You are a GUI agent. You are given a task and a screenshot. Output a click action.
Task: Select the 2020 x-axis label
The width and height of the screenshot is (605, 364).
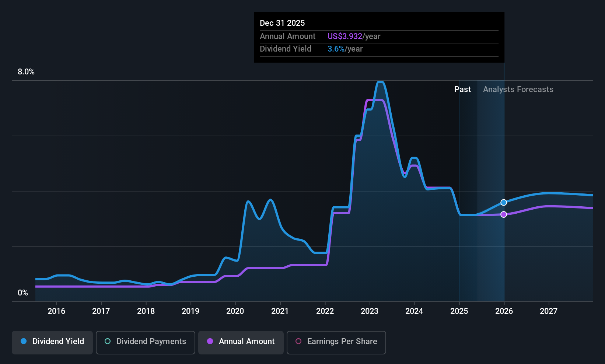tap(235, 311)
